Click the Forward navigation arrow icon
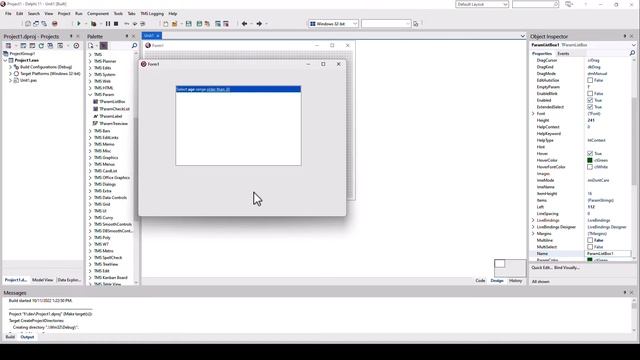 [x=259, y=24]
